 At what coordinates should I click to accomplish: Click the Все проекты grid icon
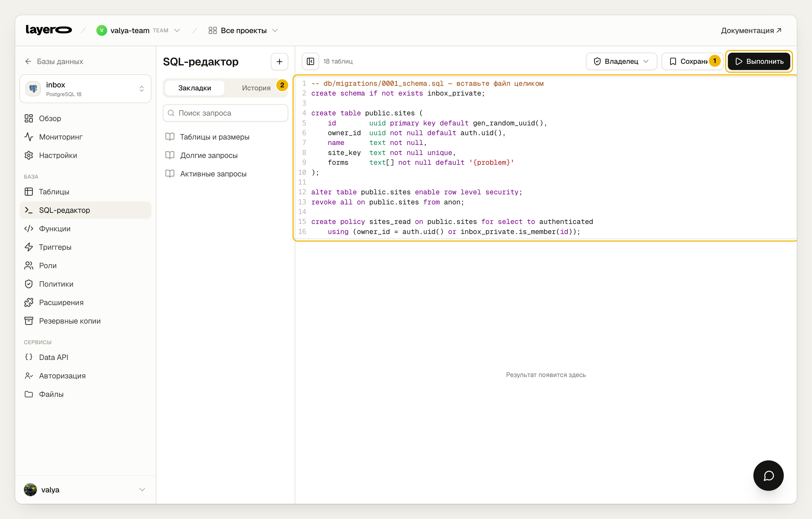click(x=212, y=30)
